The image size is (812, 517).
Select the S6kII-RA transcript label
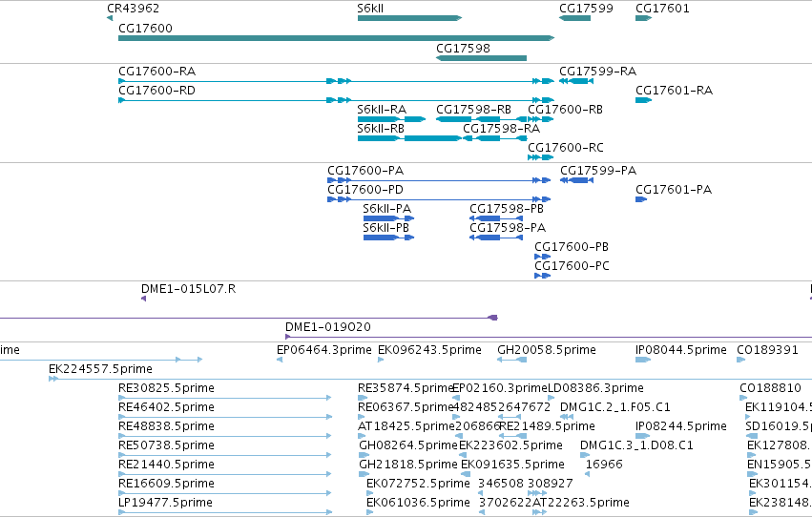click(x=382, y=109)
